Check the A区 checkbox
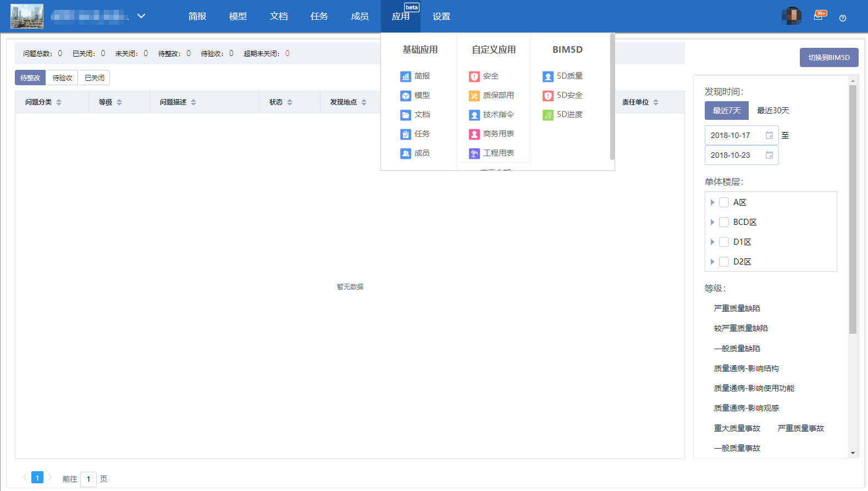This screenshot has height=491, width=868. pos(724,202)
